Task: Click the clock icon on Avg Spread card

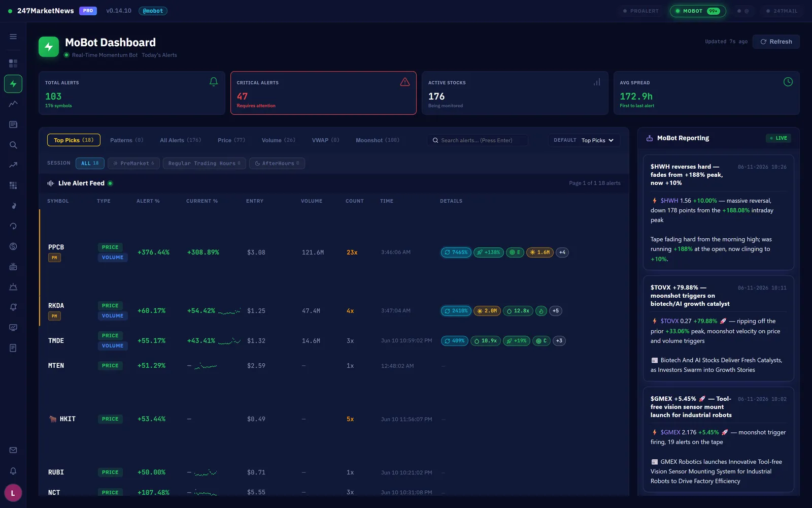Action: (x=788, y=82)
